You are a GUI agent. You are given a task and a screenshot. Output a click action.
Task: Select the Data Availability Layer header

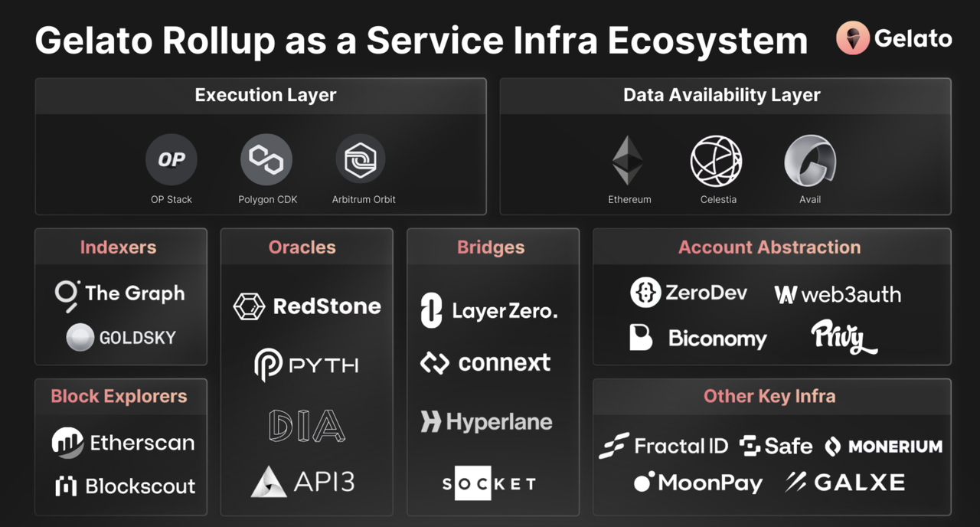pos(721,95)
